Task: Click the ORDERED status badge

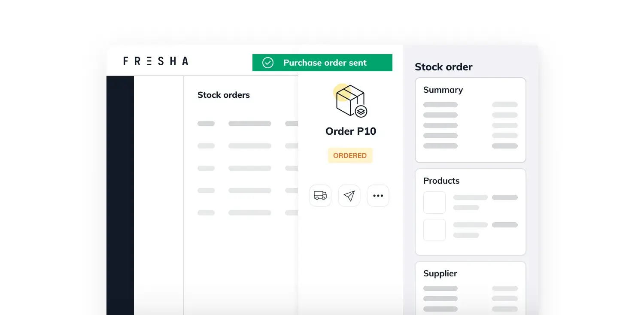Action: pyautogui.click(x=350, y=155)
